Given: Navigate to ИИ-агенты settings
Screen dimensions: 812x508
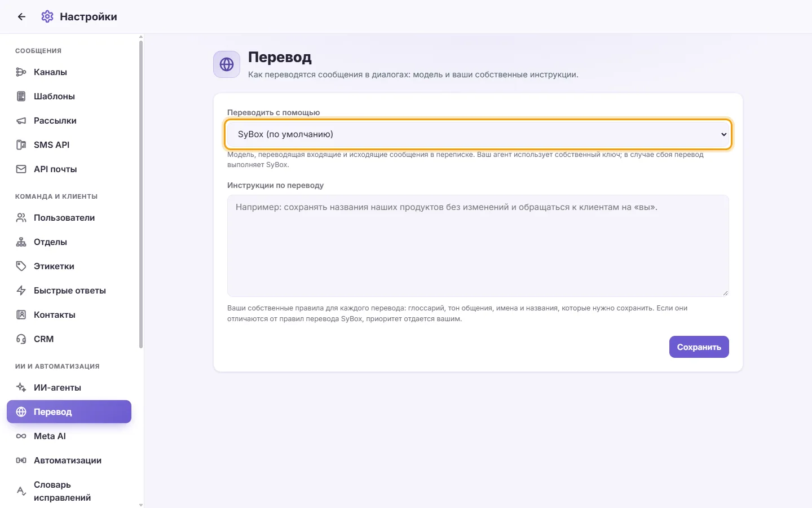Looking at the screenshot, I should coord(69,388).
